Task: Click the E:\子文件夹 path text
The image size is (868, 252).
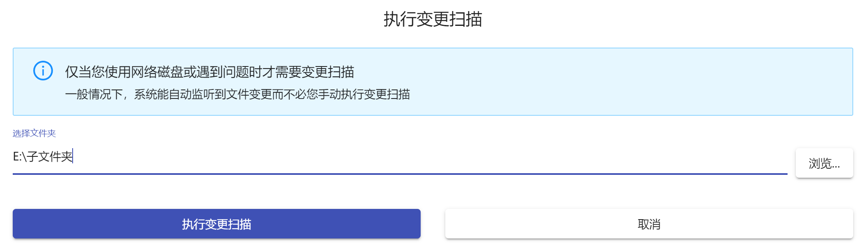Action: pos(43,157)
